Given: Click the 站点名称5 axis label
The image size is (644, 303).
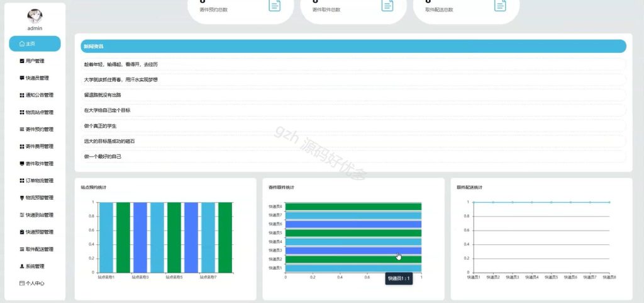Looking at the screenshot, I should tap(174, 278).
